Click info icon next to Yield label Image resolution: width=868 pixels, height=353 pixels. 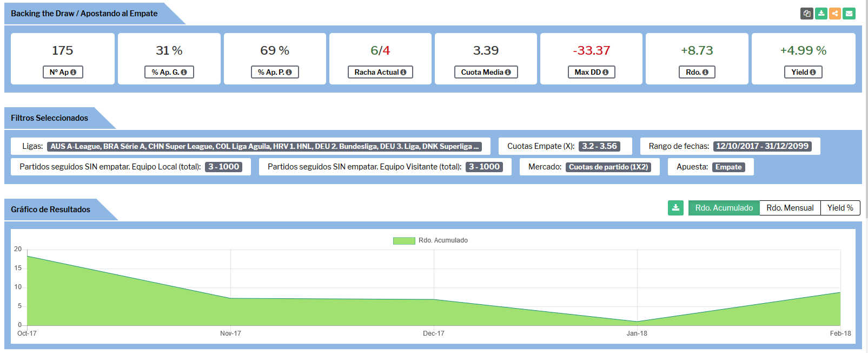click(813, 73)
